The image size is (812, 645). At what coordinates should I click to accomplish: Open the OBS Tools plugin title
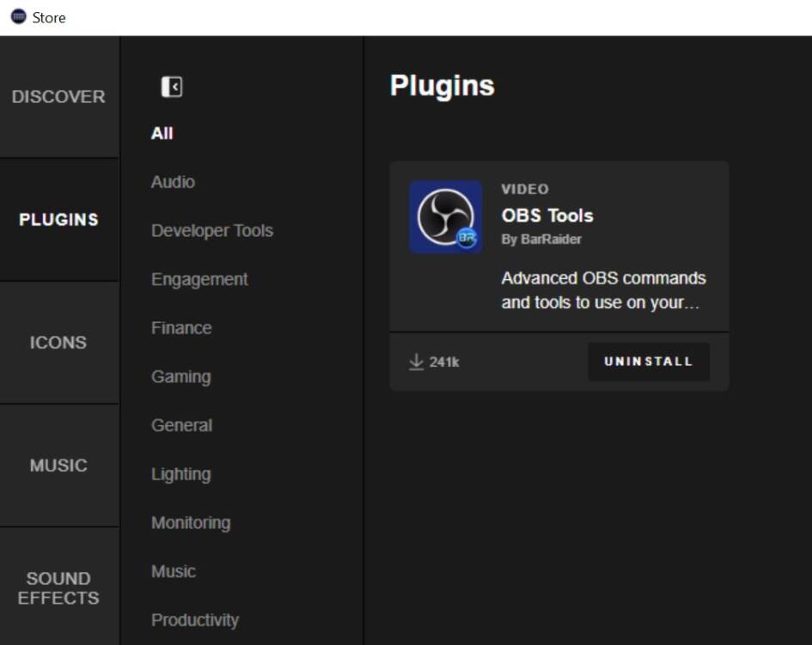point(547,216)
